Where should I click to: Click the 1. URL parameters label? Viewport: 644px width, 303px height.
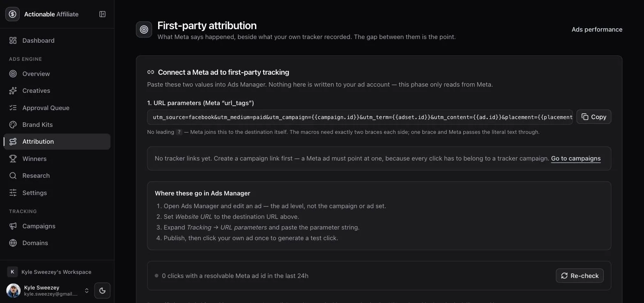pyautogui.click(x=200, y=103)
